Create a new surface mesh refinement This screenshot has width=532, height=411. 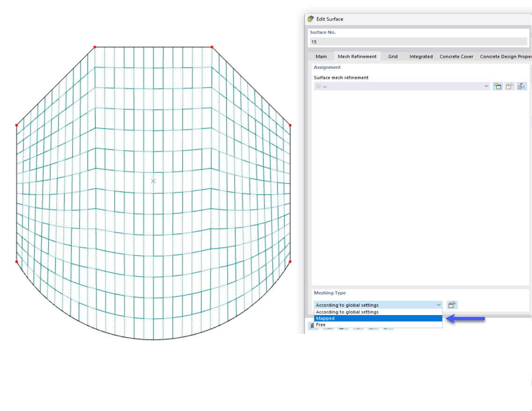497,86
